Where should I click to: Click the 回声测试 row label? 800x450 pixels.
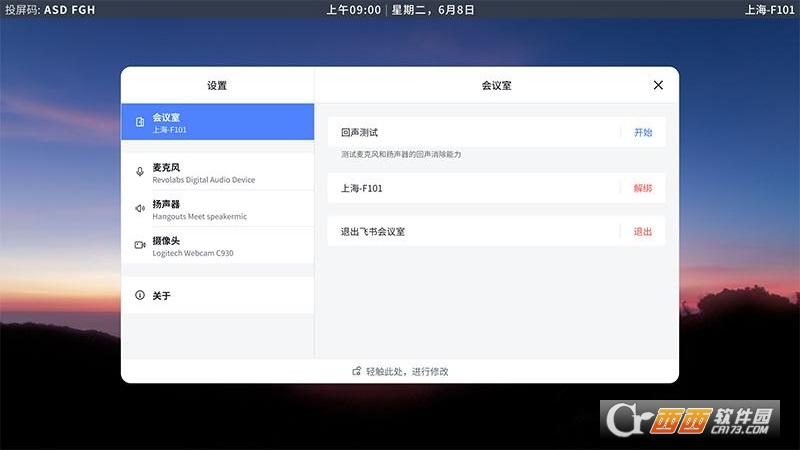360,132
